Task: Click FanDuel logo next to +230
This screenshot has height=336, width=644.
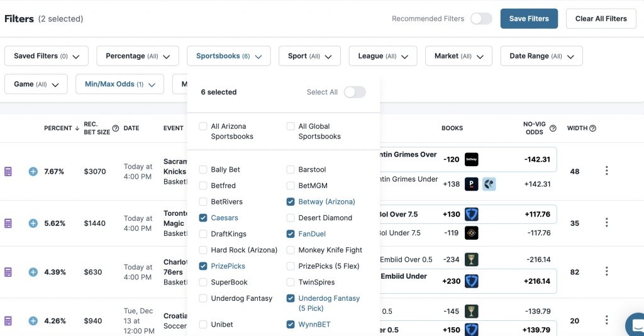Action: coord(472,281)
